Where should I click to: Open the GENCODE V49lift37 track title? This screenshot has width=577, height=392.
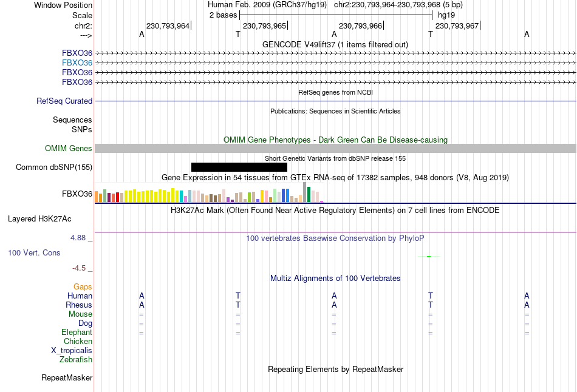tap(335, 44)
